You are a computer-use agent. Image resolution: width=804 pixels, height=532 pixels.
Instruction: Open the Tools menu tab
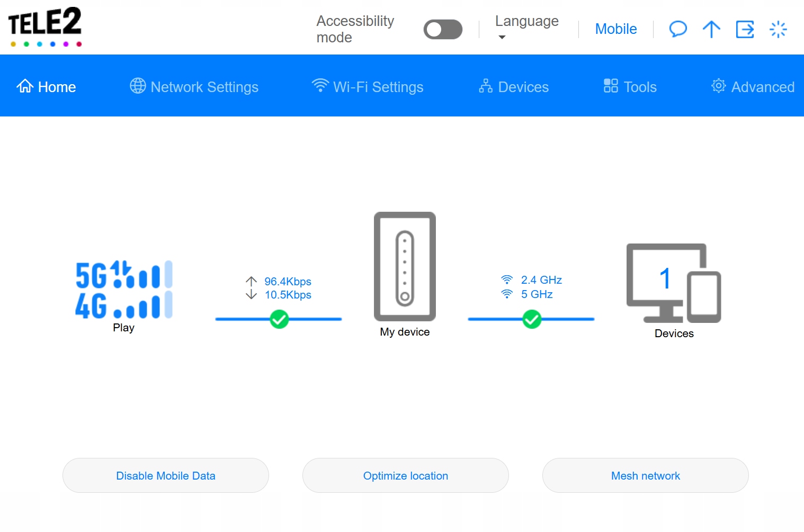click(x=630, y=87)
